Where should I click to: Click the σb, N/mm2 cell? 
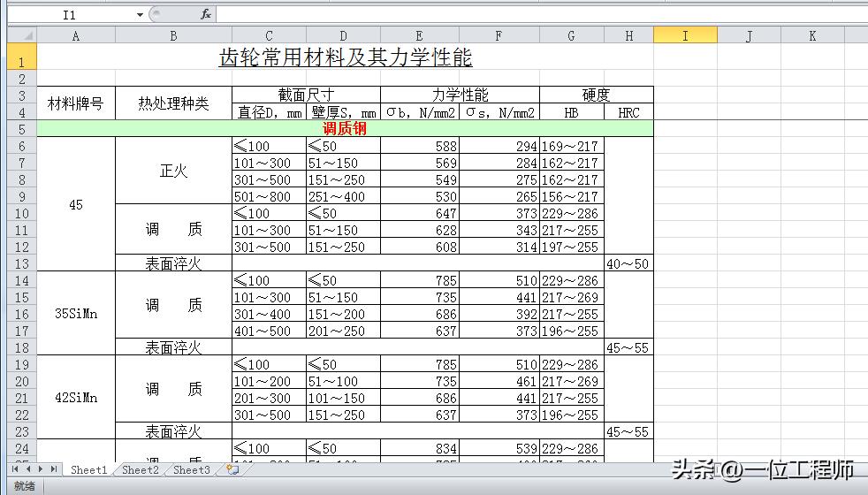pyautogui.click(x=420, y=112)
